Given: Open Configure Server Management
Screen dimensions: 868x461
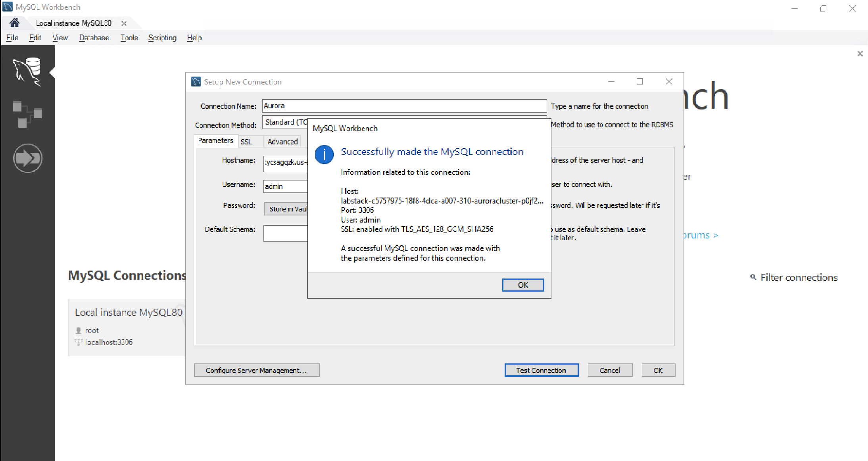Looking at the screenshot, I should pos(257,370).
